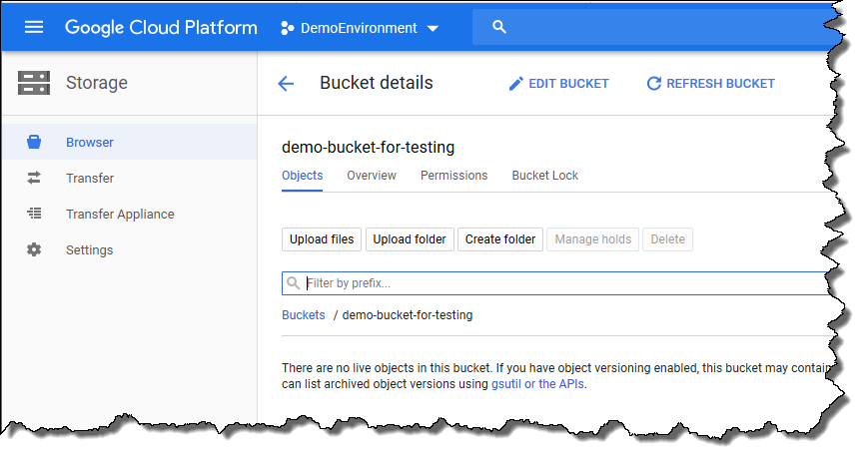Click the Storage product icon
Image resolution: width=868 pixels, height=459 pixels.
[x=34, y=84]
